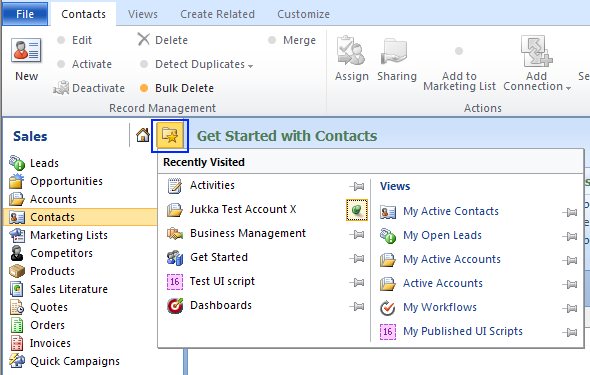Open Dashboards from Recently Visited
This screenshot has width=590, height=375.
[x=209, y=305]
